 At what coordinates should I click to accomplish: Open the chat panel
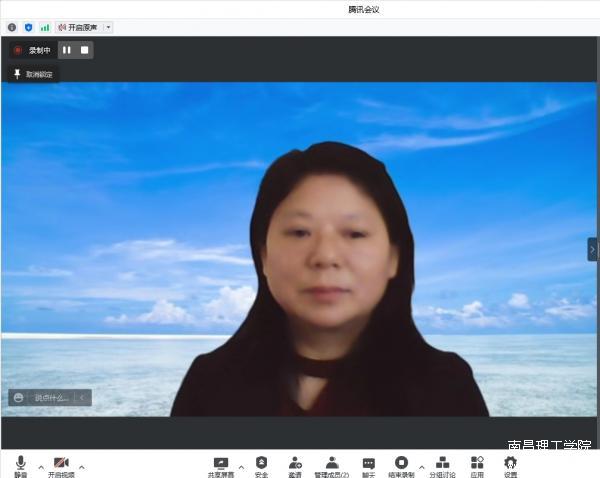coord(368,465)
